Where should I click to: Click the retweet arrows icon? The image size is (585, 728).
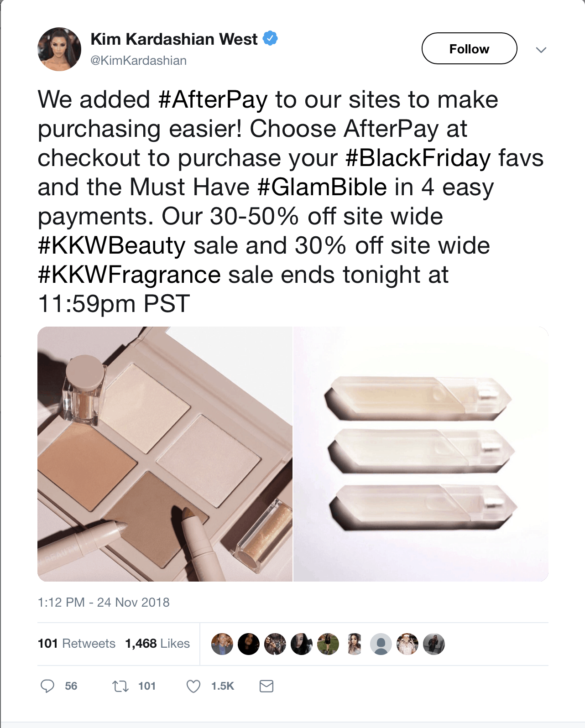click(120, 686)
